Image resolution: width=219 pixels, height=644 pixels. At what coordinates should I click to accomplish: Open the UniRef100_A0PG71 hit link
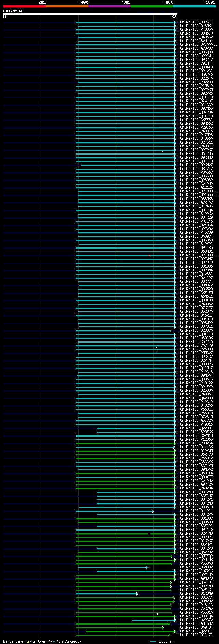[x=196, y=22]
